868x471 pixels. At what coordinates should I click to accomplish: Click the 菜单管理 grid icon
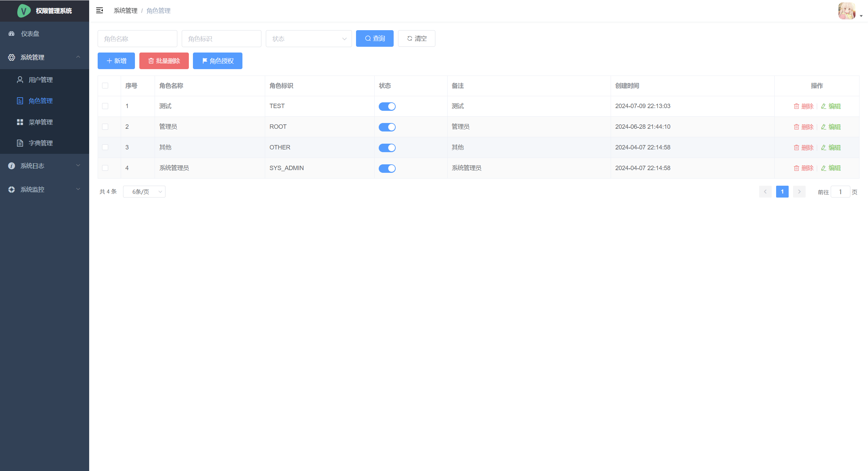(20, 122)
